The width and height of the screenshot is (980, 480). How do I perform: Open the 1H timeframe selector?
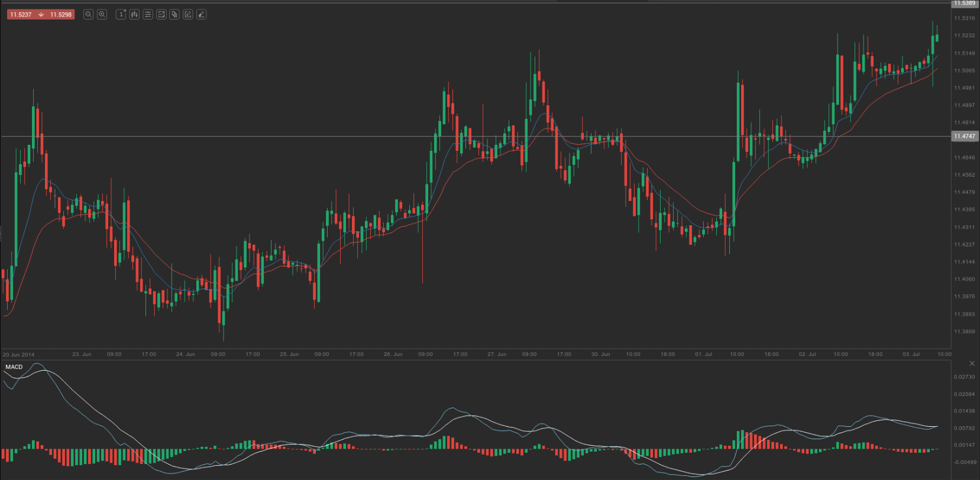pyautogui.click(x=121, y=14)
